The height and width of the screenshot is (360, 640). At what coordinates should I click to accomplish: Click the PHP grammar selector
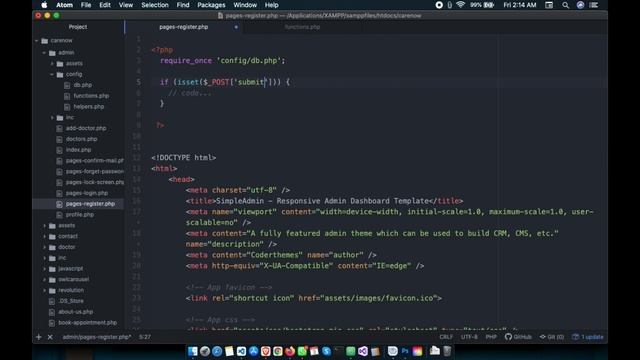[491, 337]
